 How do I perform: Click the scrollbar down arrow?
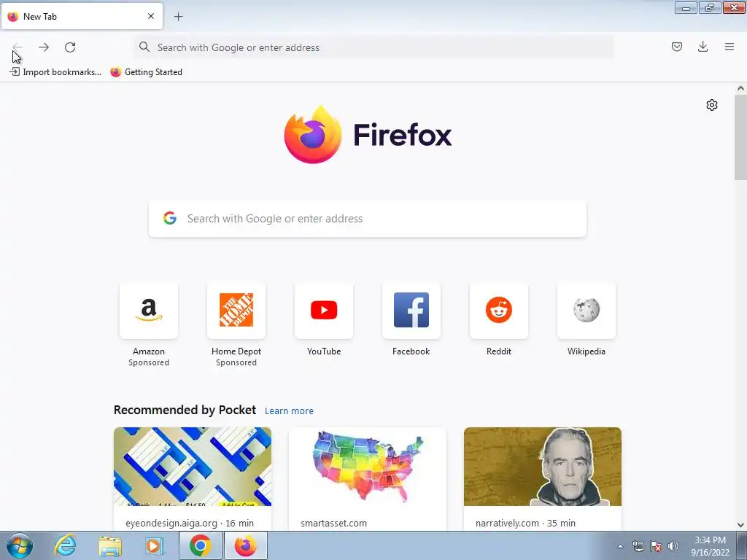coord(740,525)
